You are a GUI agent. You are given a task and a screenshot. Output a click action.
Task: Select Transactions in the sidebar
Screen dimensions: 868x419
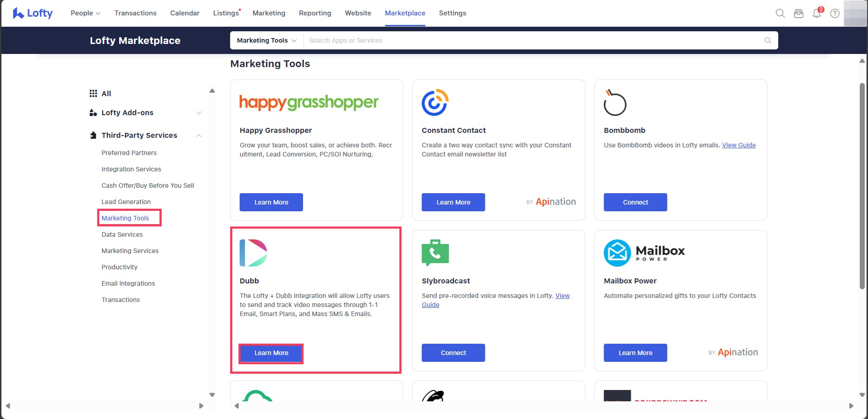click(121, 300)
